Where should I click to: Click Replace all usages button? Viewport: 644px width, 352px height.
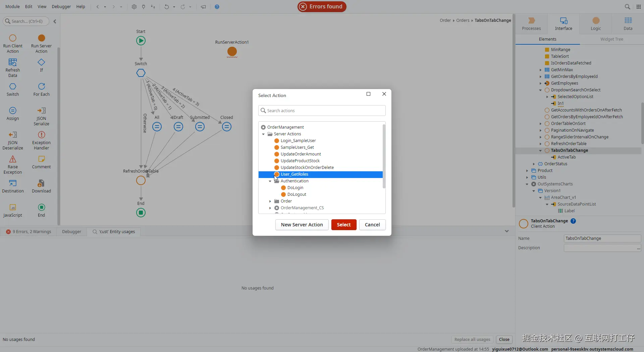(x=472, y=340)
